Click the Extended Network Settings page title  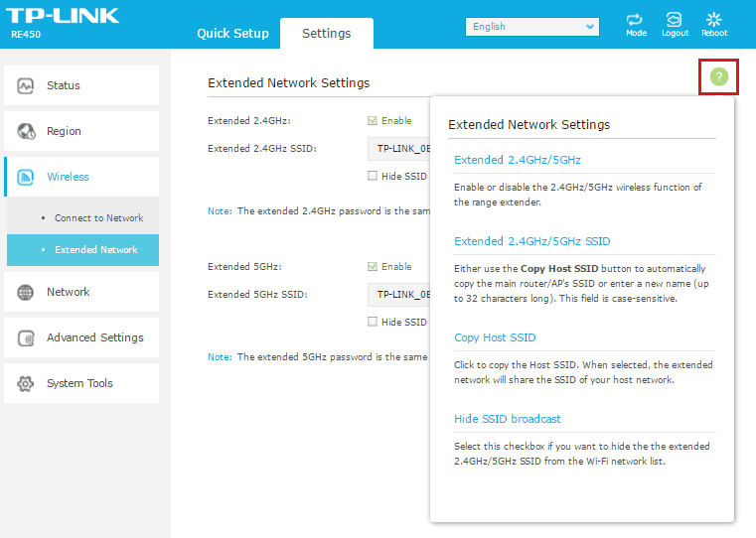tap(288, 82)
